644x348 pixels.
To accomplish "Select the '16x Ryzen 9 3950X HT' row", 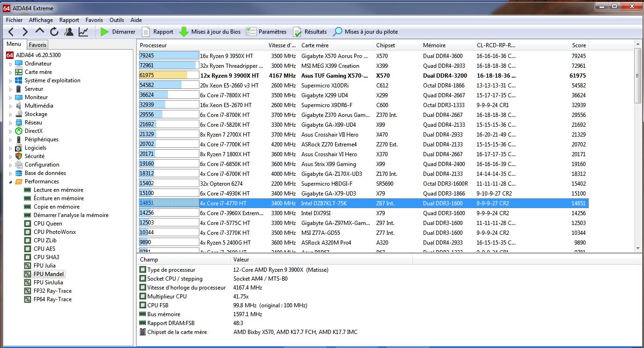I will coord(363,56).
